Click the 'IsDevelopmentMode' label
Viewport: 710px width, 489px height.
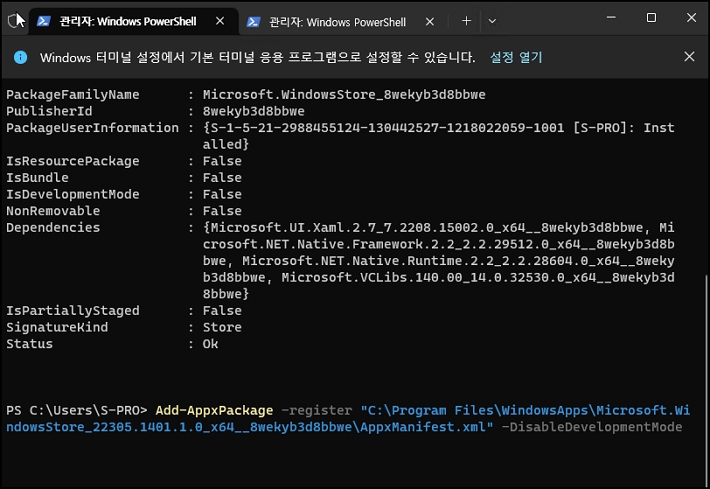point(73,194)
